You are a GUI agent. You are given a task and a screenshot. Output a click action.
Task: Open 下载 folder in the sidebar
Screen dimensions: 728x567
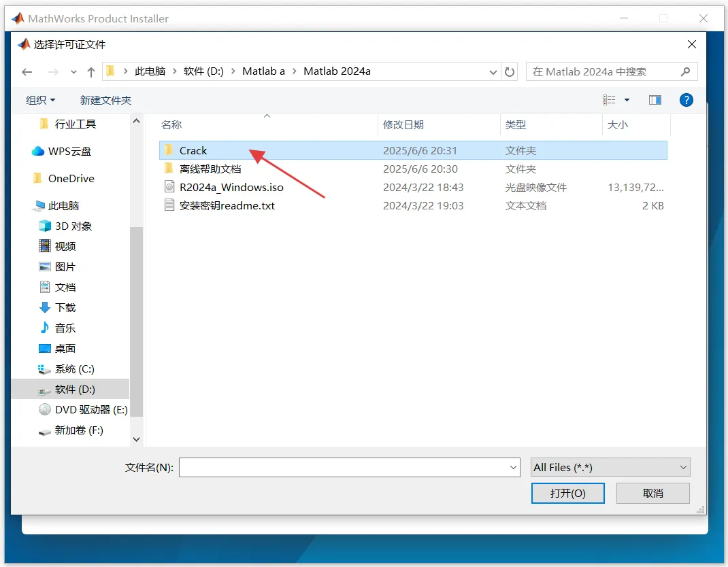pyautogui.click(x=57, y=307)
